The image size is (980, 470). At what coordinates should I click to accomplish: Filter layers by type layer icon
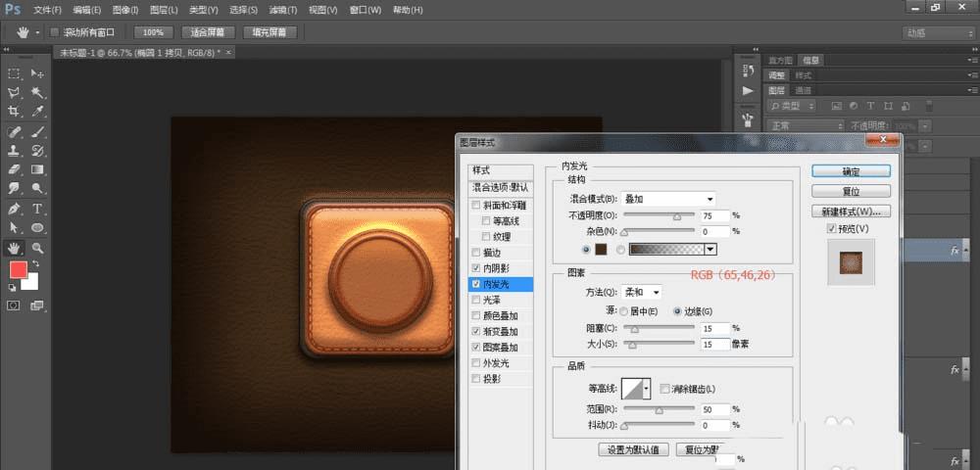pyautogui.click(x=870, y=106)
